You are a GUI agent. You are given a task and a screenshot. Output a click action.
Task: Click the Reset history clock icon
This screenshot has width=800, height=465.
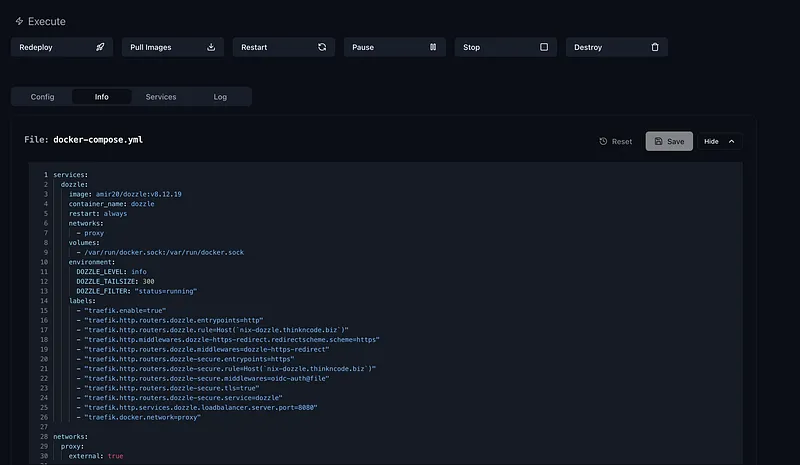pos(603,141)
